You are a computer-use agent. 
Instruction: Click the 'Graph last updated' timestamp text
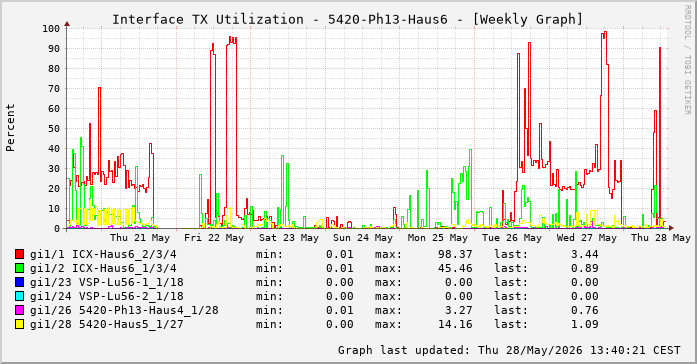tap(509, 351)
